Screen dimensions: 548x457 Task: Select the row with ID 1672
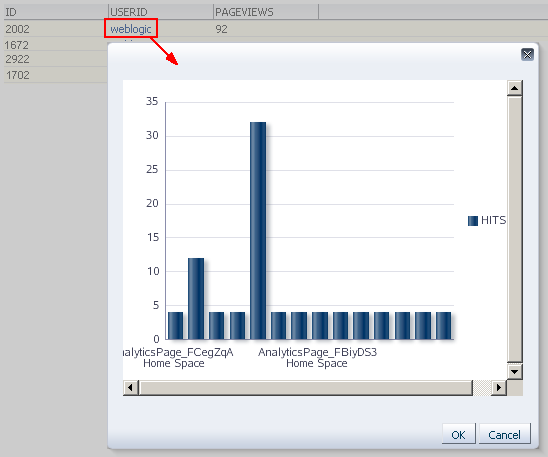pyautogui.click(x=55, y=45)
